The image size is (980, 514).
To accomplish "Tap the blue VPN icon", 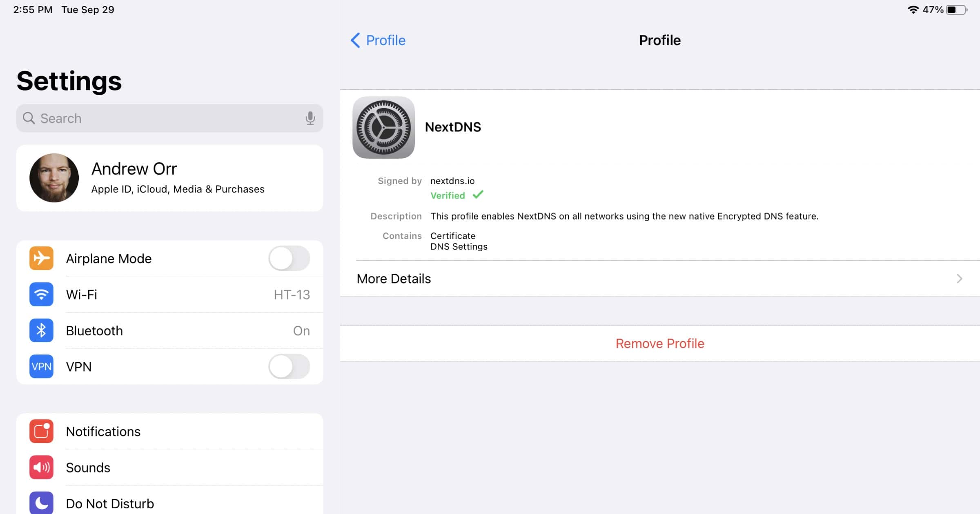I will tap(41, 366).
